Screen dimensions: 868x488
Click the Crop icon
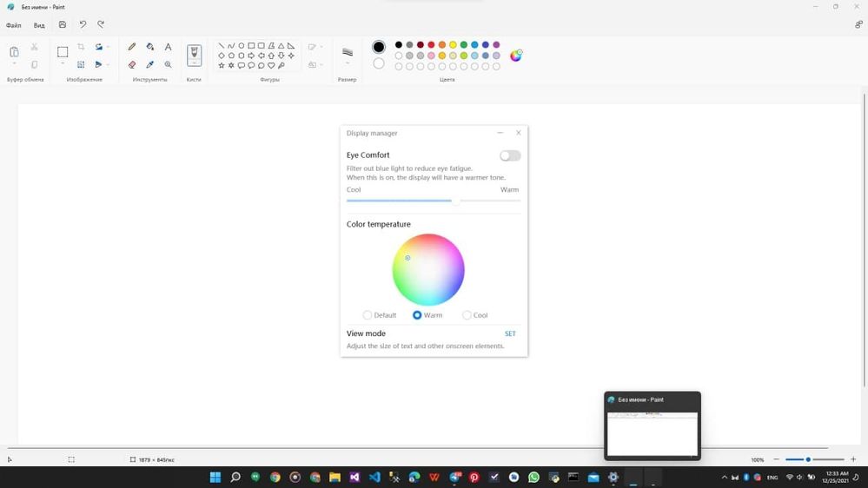tap(81, 47)
